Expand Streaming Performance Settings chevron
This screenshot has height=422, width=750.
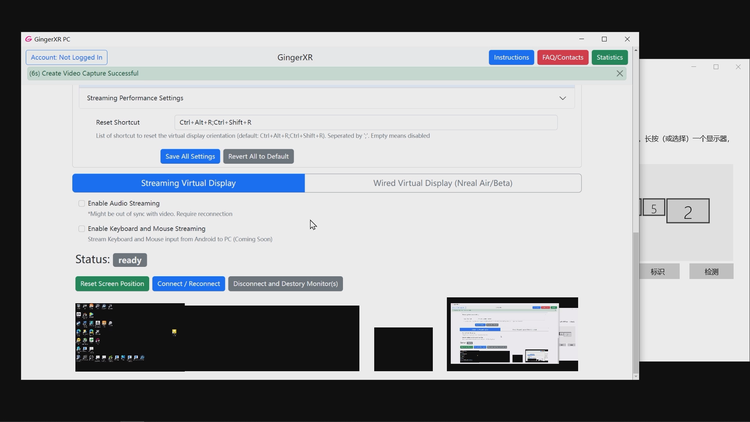(562, 98)
